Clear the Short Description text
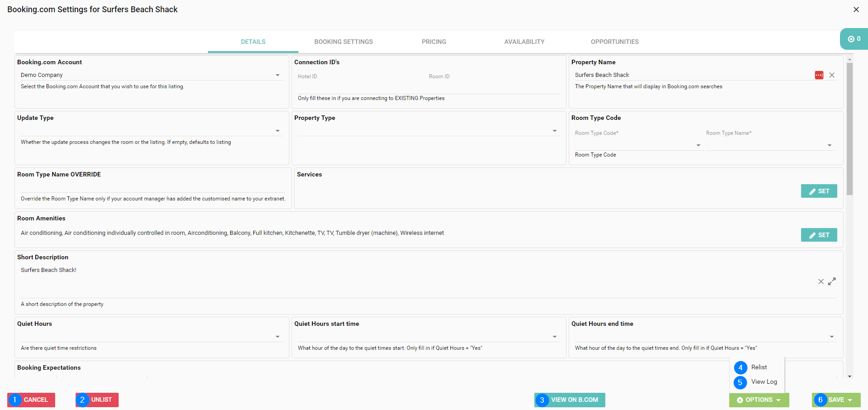The height and width of the screenshot is (410, 868). 821,281
